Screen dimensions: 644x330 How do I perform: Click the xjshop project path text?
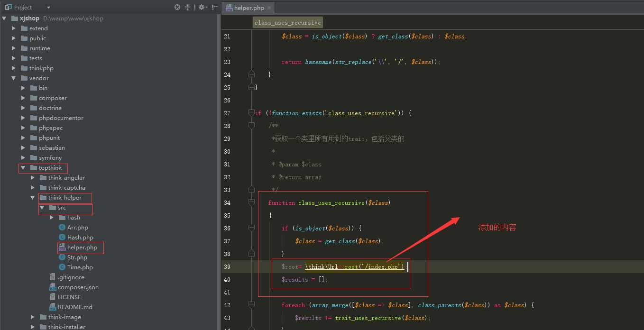(73, 18)
